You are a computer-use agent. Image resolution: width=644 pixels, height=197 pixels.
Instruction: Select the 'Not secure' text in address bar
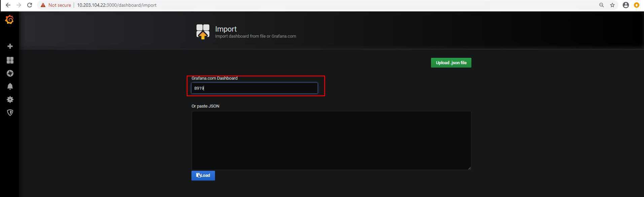[x=60, y=5]
